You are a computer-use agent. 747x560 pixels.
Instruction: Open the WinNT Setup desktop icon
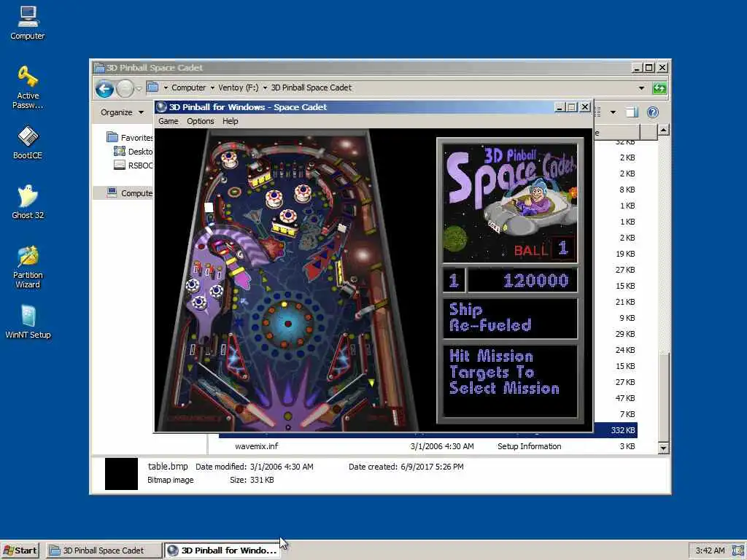point(28,322)
